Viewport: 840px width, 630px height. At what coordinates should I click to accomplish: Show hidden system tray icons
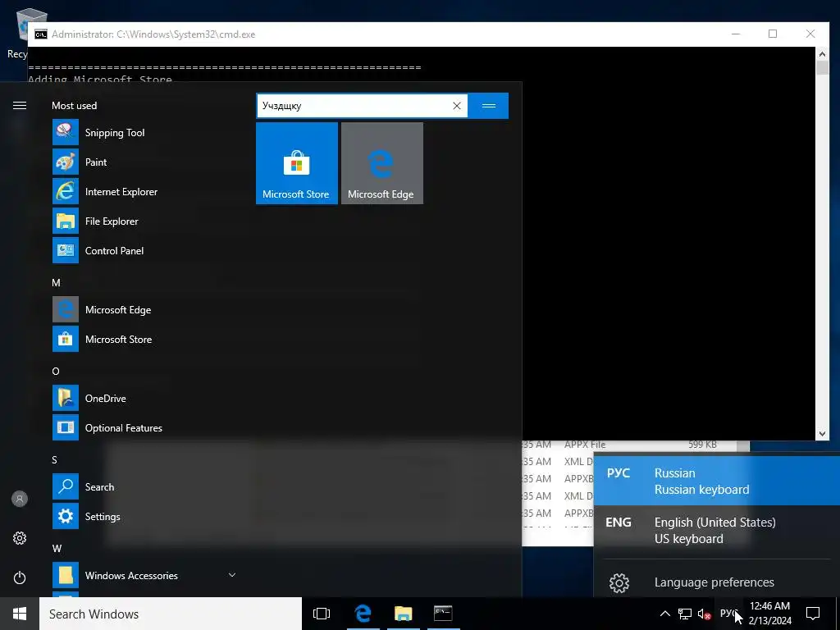(664, 614)
